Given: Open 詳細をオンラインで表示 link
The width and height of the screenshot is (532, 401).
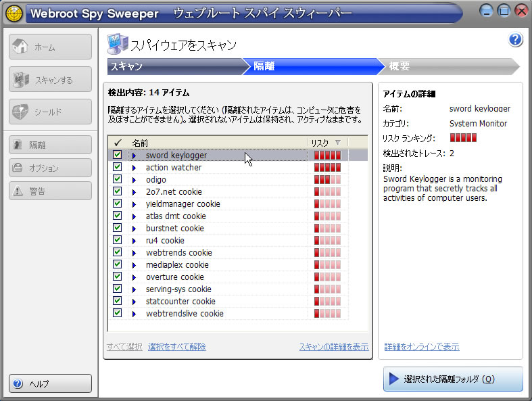Looking at the screenshot, I should 422,347.
